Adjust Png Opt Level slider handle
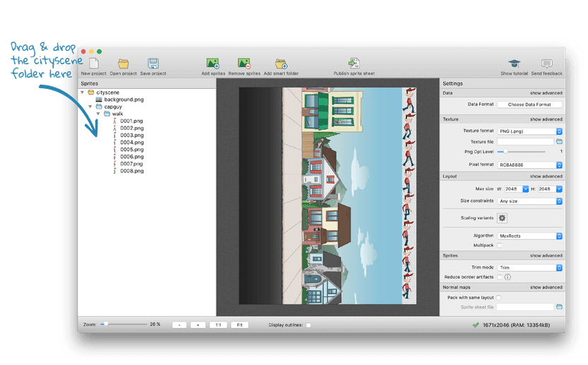Screen dimensions: 588x365 click(x=505, y=151)
